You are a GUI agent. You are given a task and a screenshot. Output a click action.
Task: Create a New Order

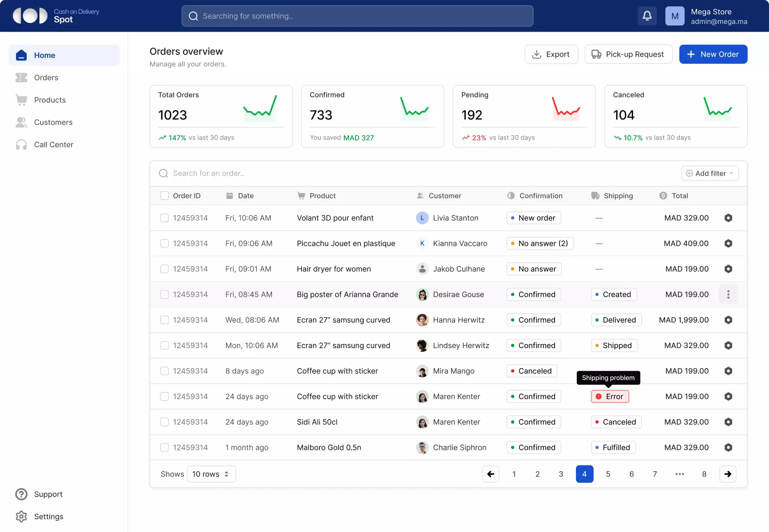coord(713,54)
